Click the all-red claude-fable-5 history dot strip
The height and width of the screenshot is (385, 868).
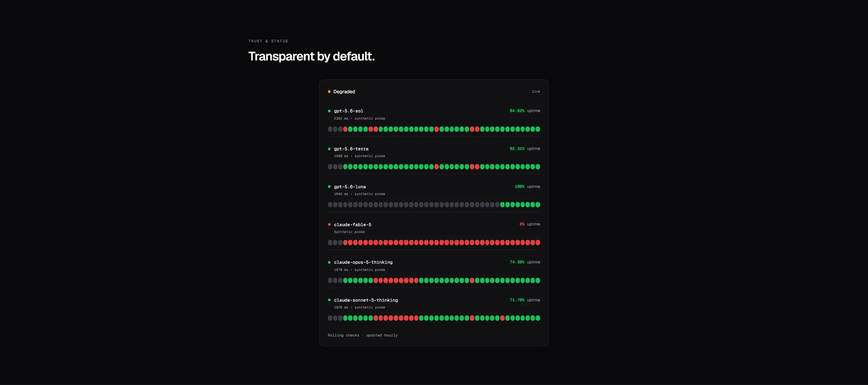pos(434,243)
